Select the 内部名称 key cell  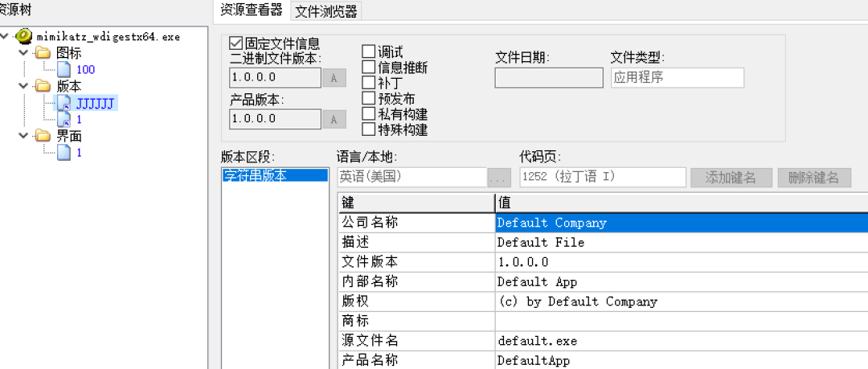[x=416, y=282]
